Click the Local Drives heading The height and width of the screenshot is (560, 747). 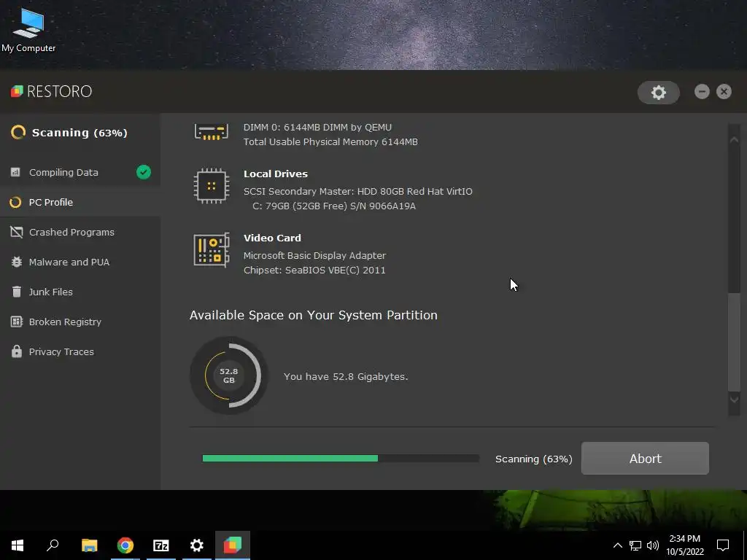click(x=275, y=174)
